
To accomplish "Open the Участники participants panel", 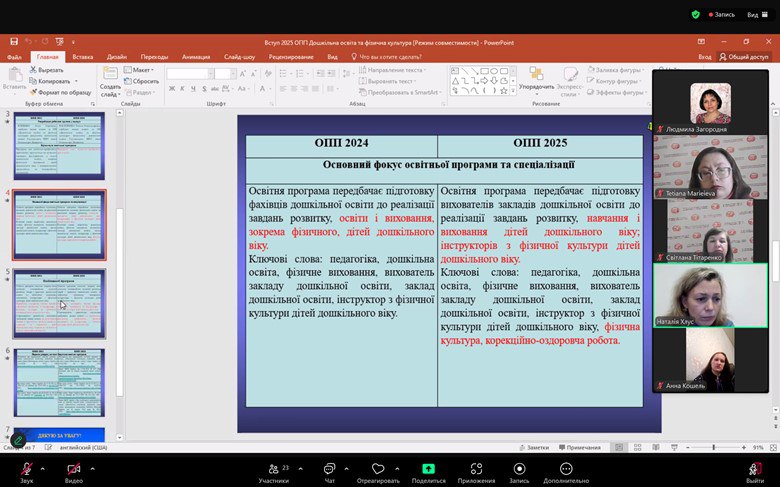I will (x=273, y=468).
